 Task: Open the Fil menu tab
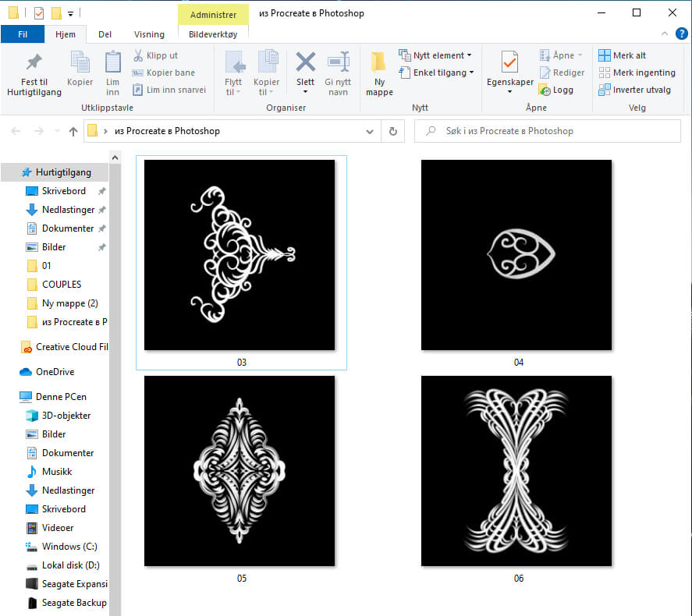pyautogui.click(x=22, y=34)
